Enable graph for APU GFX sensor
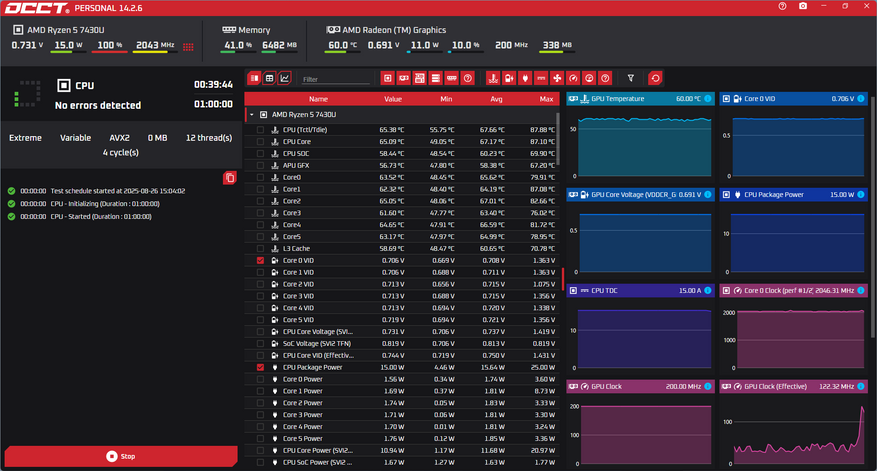 pos(260,166)
